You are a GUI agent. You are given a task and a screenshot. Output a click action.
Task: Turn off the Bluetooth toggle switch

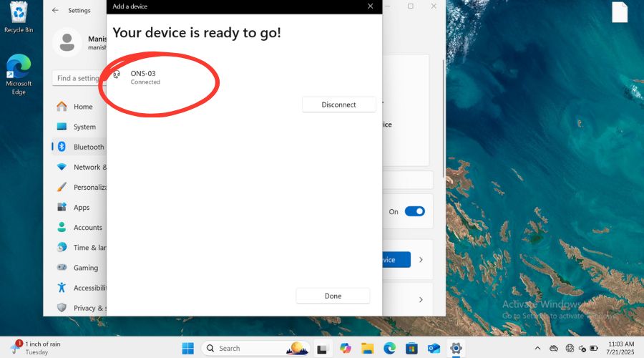tap(414, 211)
